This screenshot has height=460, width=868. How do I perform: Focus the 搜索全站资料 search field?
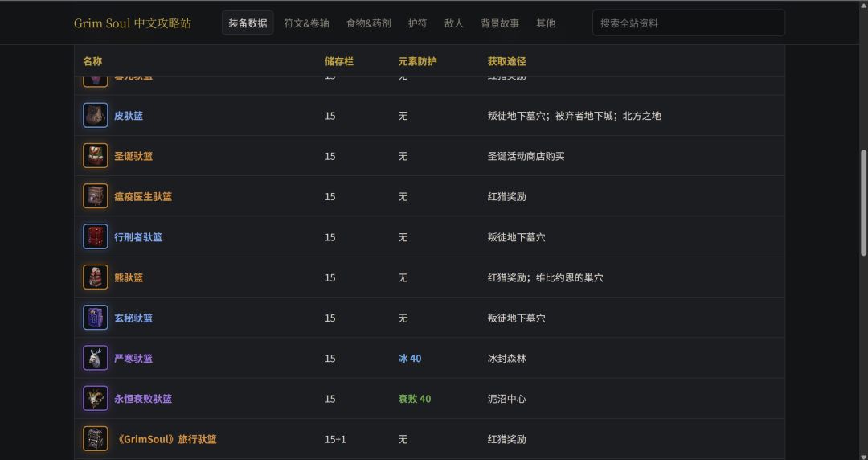(x=689, y=23)
